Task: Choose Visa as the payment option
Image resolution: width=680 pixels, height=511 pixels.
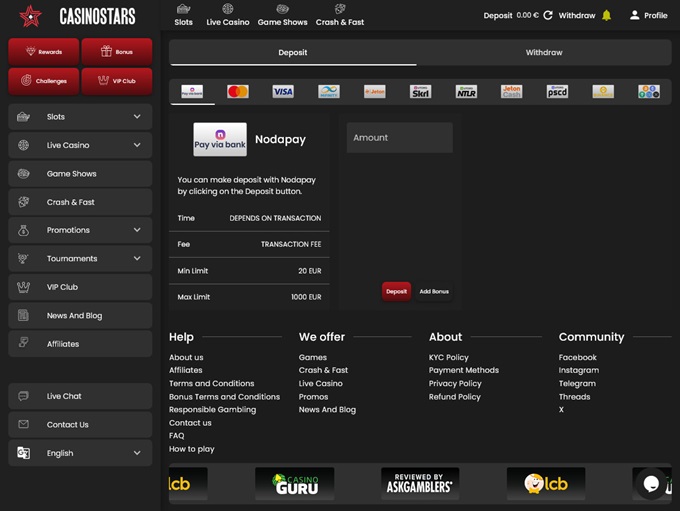Action: point(283,91)
